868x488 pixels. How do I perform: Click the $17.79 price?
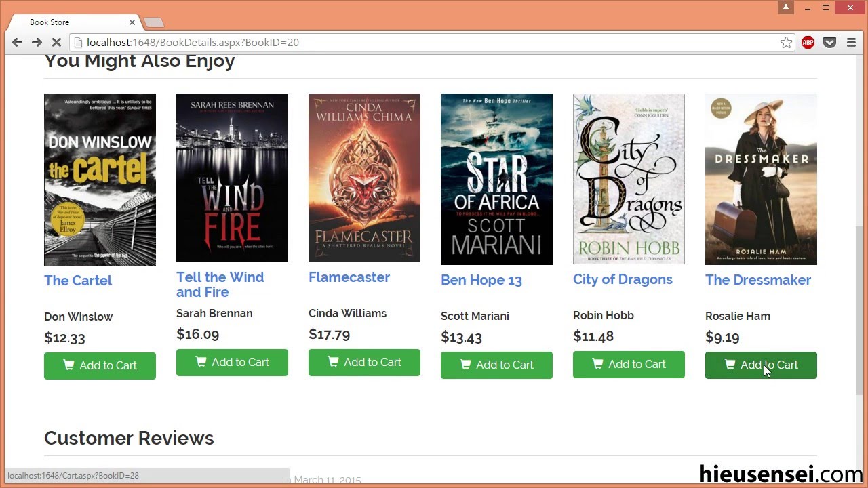(329, 334)
